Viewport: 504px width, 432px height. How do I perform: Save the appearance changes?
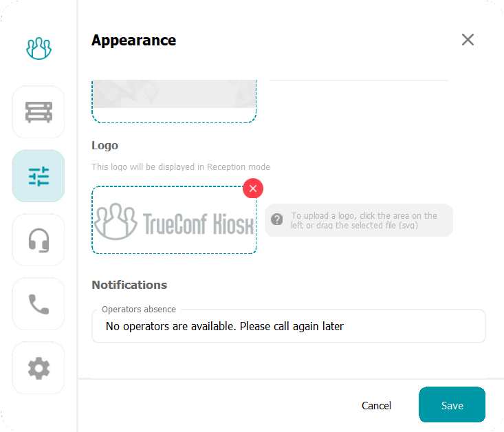click(x=452, y=405)
